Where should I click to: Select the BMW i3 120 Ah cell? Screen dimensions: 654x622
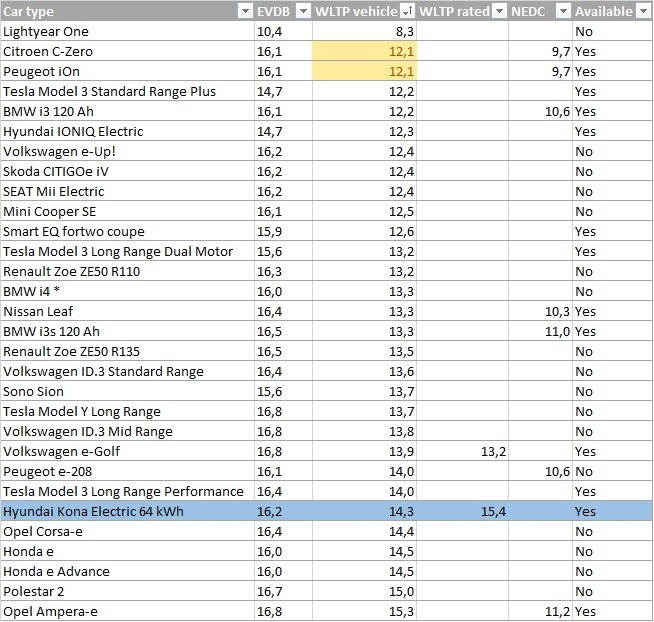click(x=128, y=111)
